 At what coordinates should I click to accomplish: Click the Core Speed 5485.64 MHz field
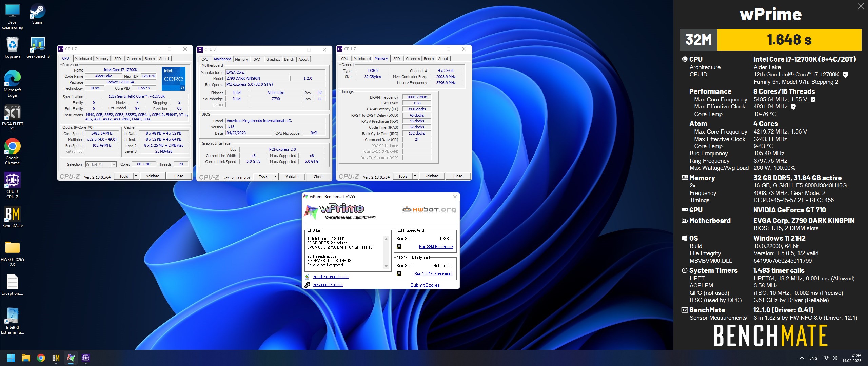point(102,134)
